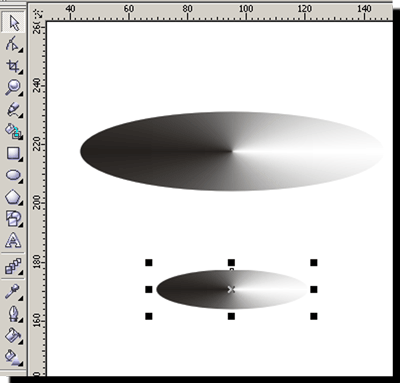Click the bottom-center selection handle
Image resolution: width=400 pixels, height=383 pixels.
[x=231, y=316]
